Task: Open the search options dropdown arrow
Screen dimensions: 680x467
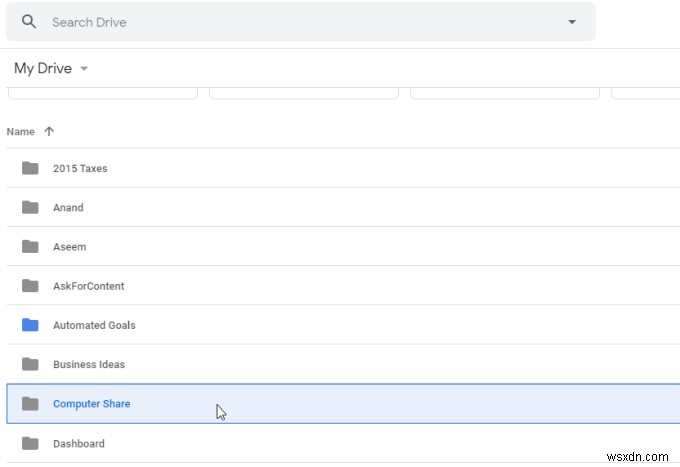Action: [x=572, y=22]
